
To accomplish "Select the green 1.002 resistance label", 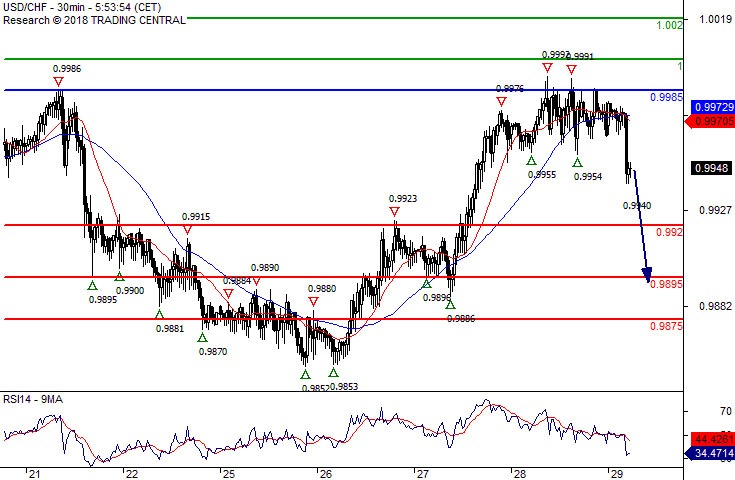I will point(669,25).
